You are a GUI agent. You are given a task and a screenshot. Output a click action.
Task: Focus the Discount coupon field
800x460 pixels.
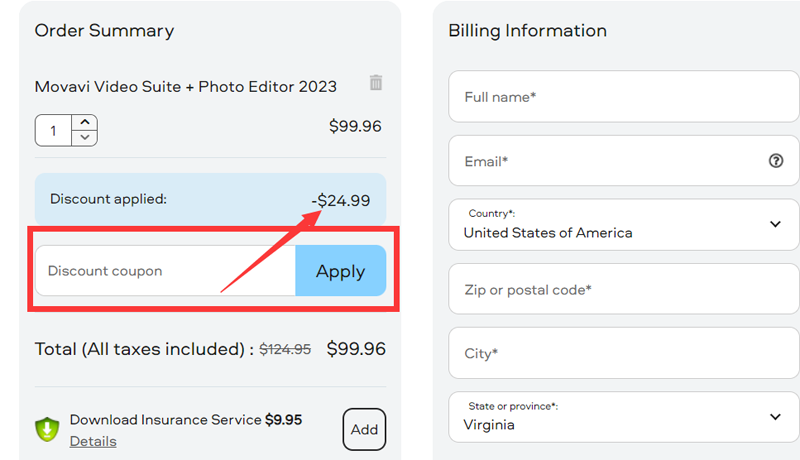click(x=165, y=271)
